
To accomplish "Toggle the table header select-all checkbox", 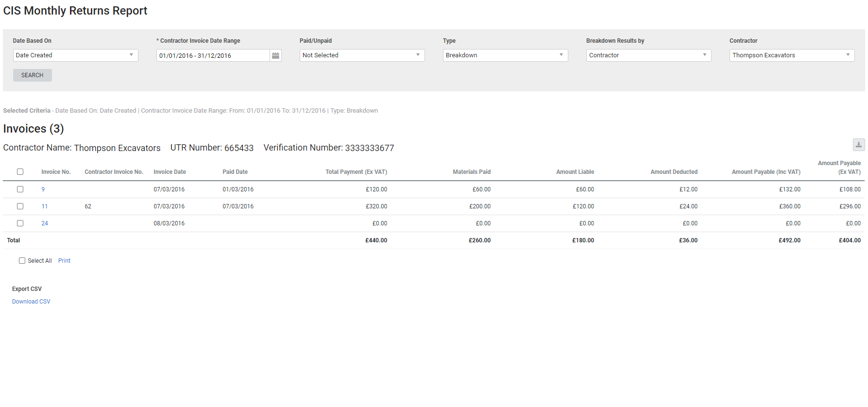I will coord(20,172).
